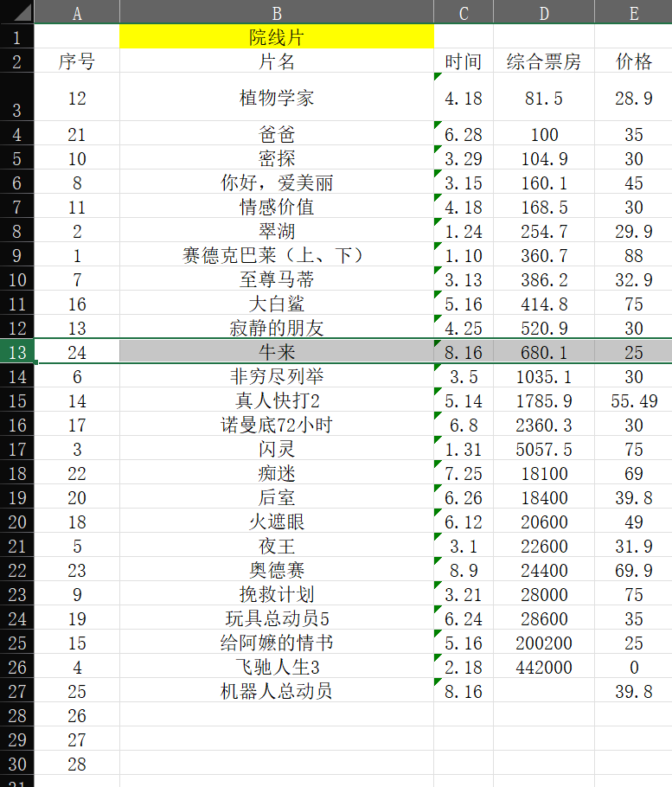Click time cell 7.25
The image size is (672, 787).
[464, 473]
